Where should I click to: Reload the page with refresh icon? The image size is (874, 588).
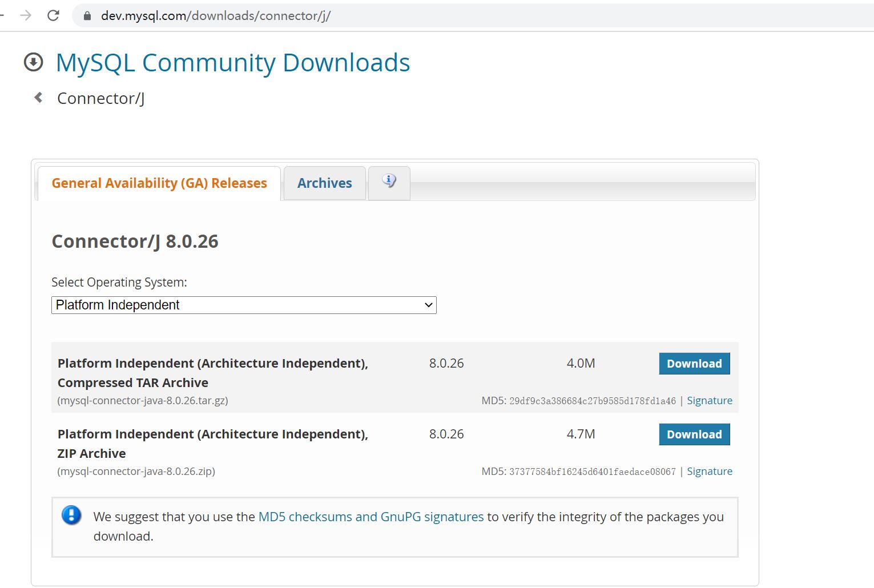[53, 15]
